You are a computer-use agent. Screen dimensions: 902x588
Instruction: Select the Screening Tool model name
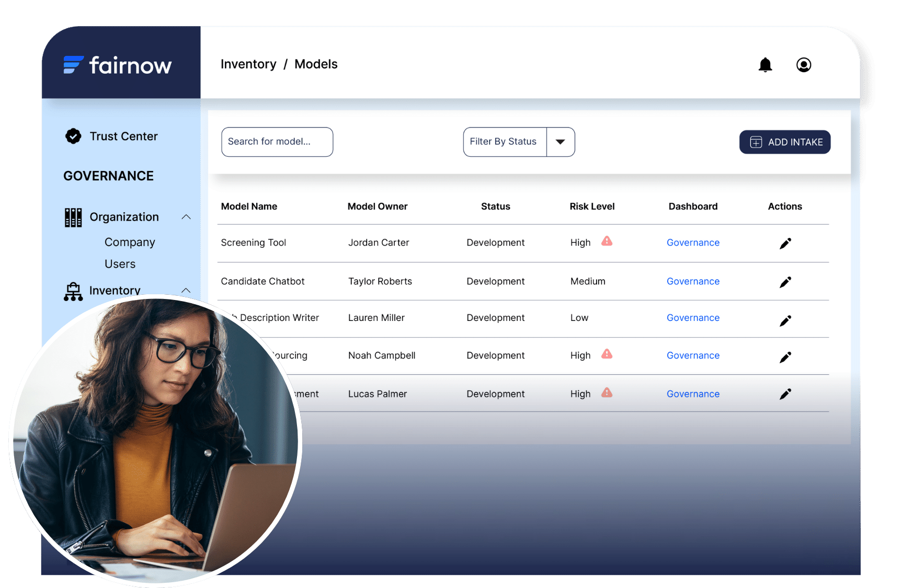pyautogui.click(x=254, y=243)
